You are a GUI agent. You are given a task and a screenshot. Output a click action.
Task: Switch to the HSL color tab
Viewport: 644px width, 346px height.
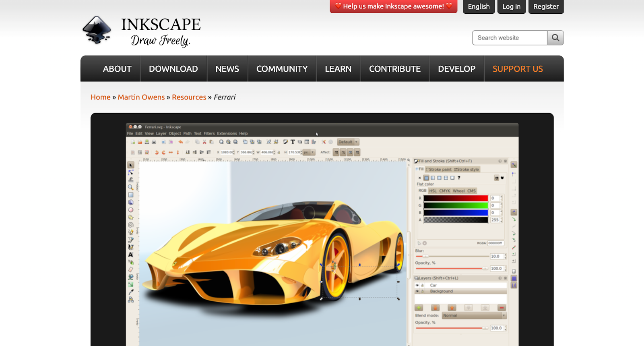tap(433, 191)
